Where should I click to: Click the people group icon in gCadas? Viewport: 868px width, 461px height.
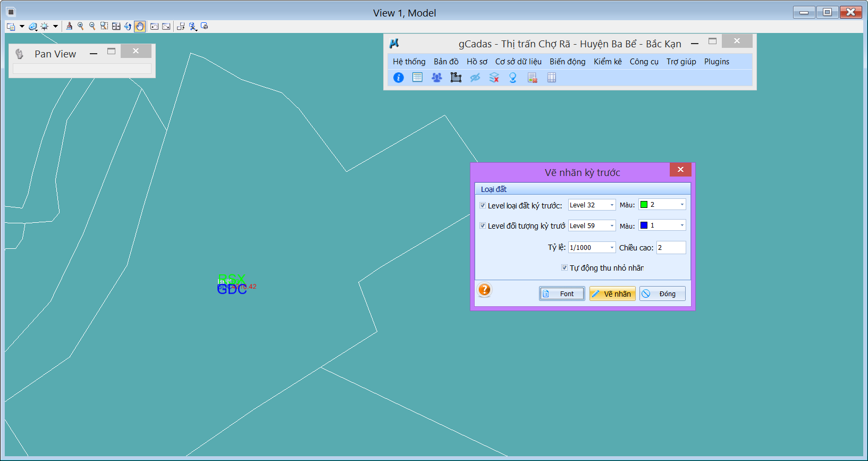(436, 78)
